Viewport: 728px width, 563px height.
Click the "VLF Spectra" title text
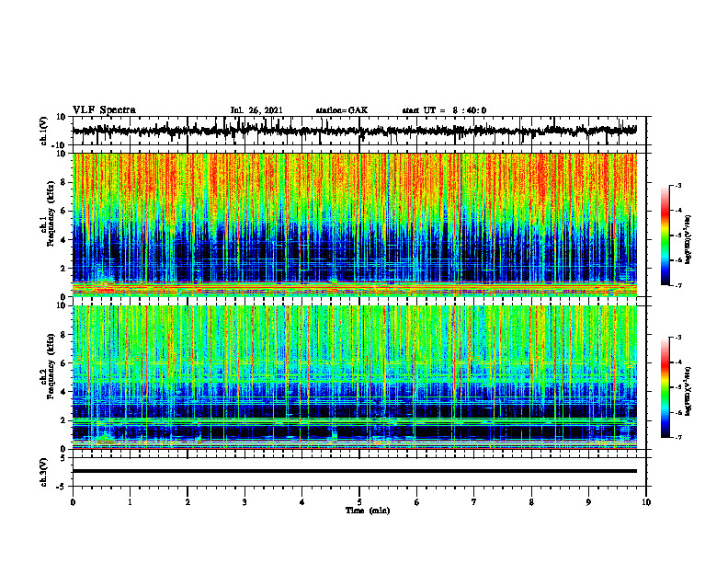(x=104, y=110)
